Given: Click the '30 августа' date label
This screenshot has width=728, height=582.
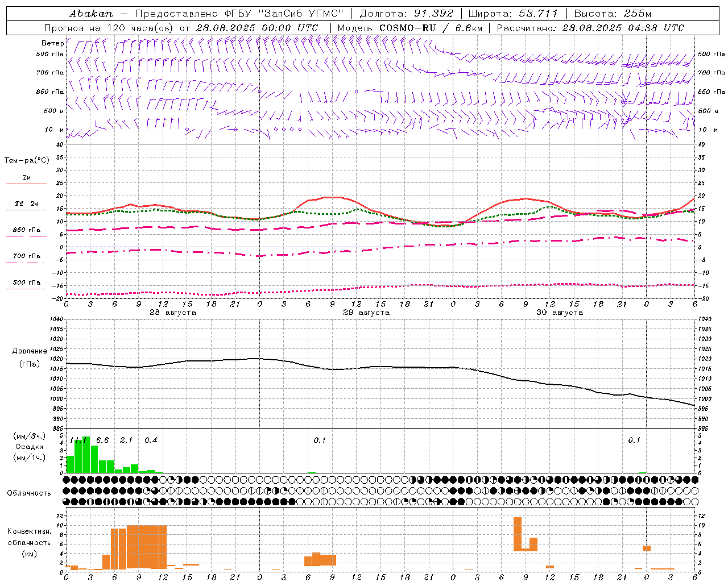Looking at the screenshot, I should point(560,313).
